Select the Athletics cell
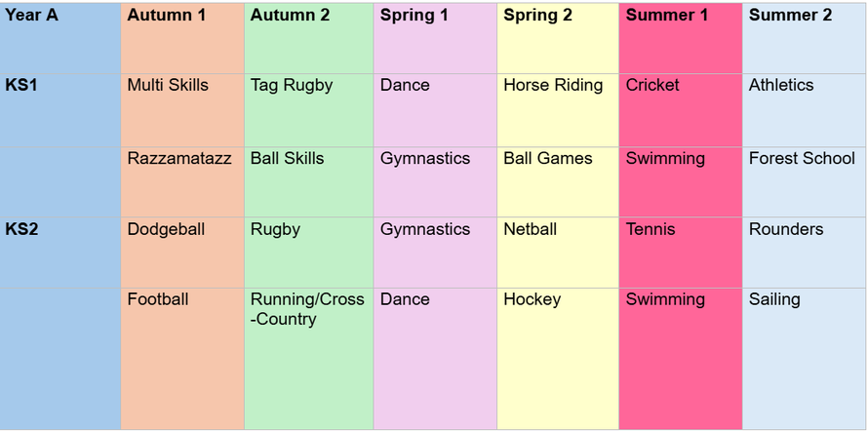 click(781, 85)
